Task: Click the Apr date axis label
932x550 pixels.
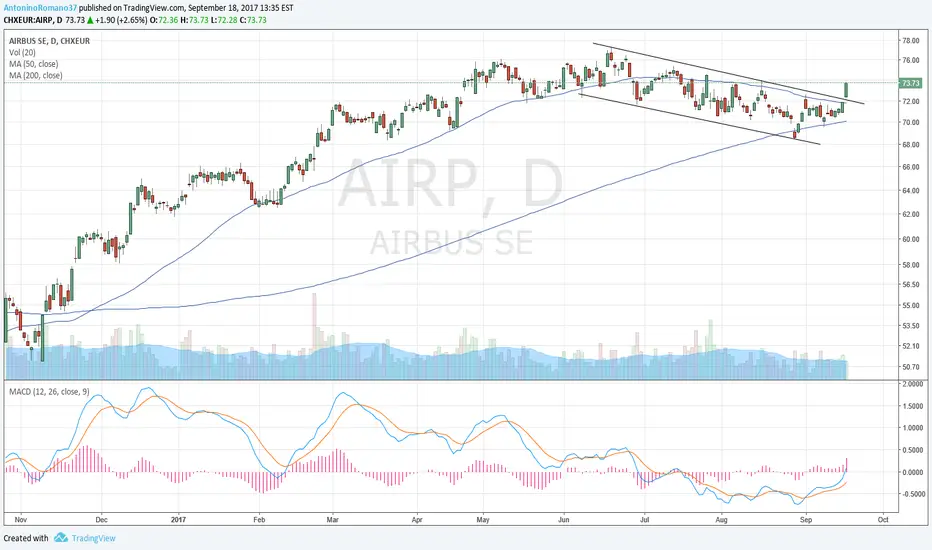Action: point(417,520)
